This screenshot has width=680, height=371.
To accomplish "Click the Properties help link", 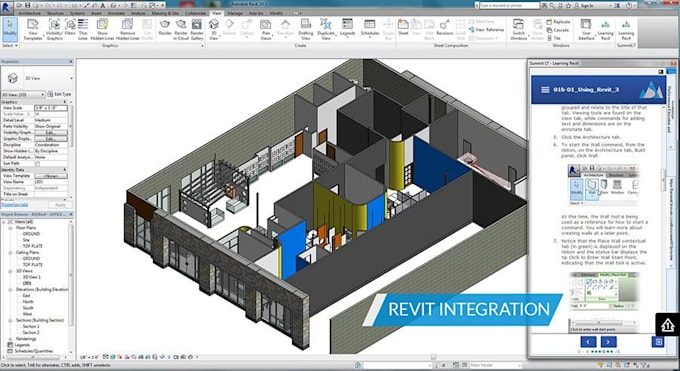I will 15,205.
